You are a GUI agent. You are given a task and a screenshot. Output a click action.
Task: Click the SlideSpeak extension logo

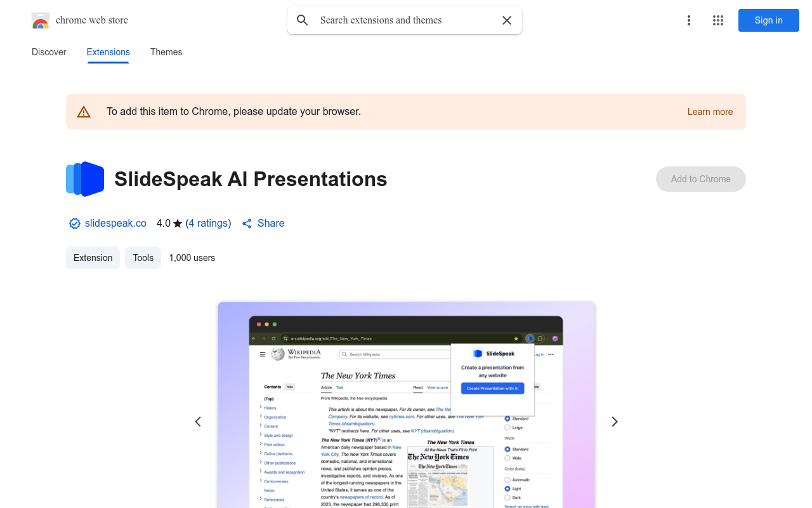coord(85,179)
